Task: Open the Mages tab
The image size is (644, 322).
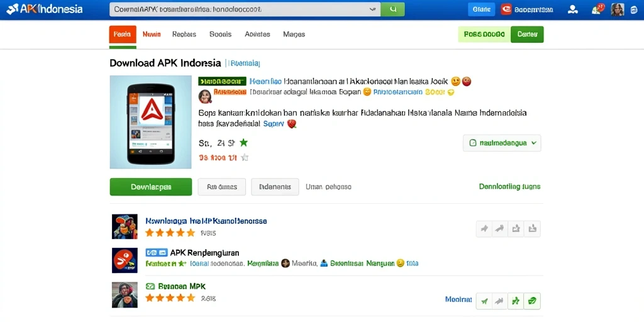Action: pyautogui.click(x=294, y=35)
